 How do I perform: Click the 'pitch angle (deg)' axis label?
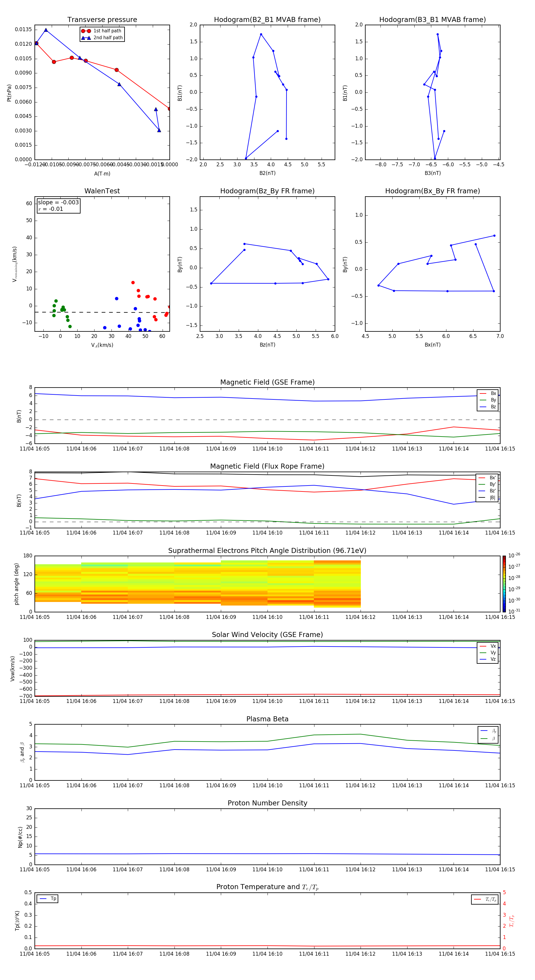16,584
